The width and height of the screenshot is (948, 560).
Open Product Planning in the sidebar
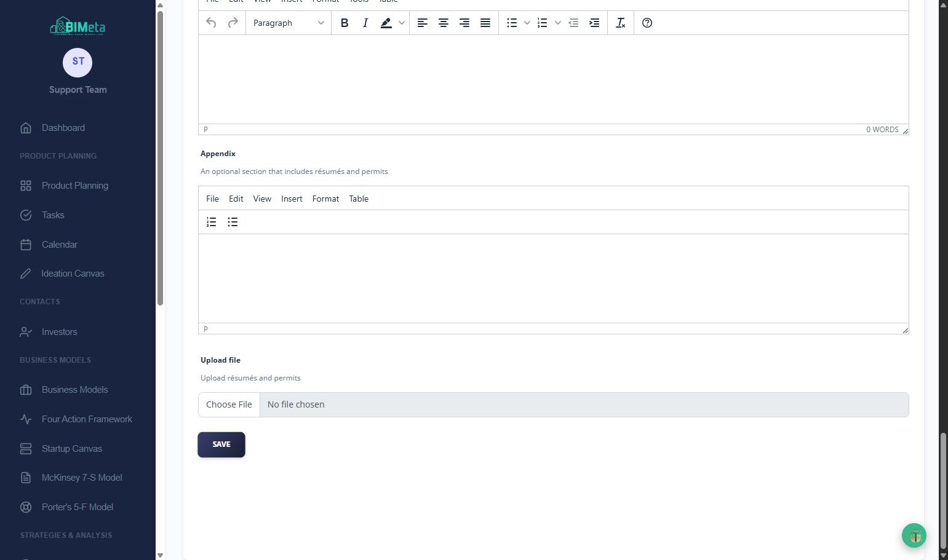(x=75, y=186)
